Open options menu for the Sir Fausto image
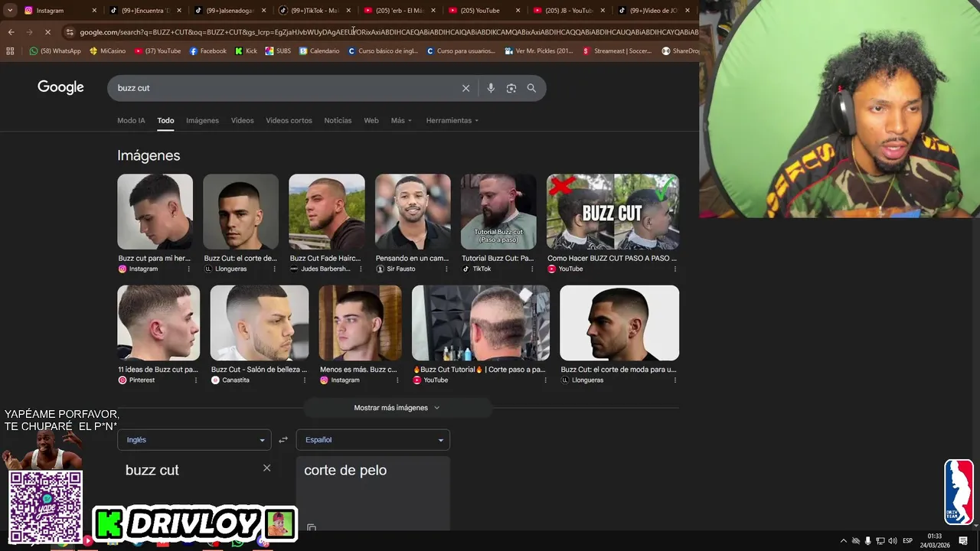This screenshot has height=551, width=980. point(446,269)
